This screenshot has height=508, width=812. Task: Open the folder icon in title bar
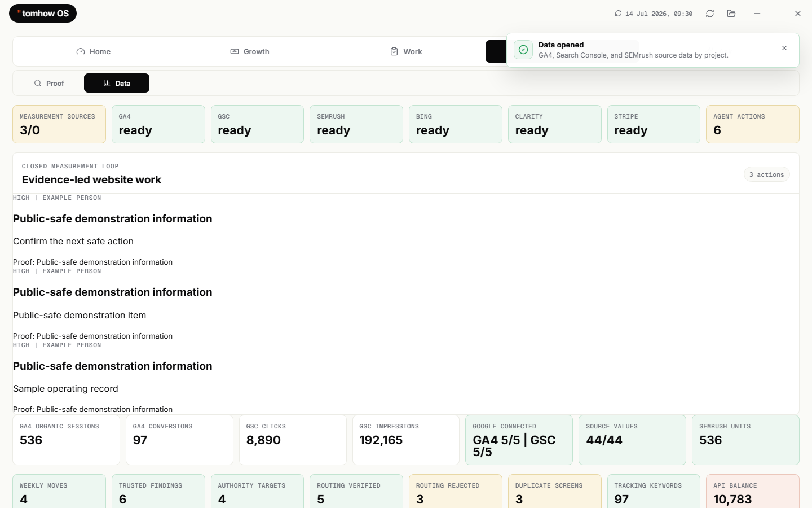(x=731, y=14)
